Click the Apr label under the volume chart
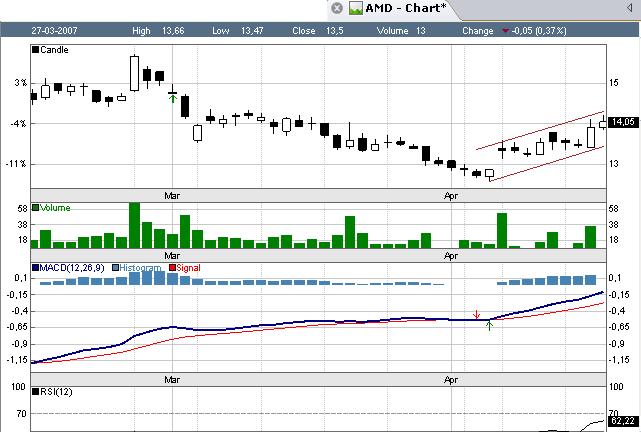The width and height of the screenshot is (641, 432). [451, 256]
